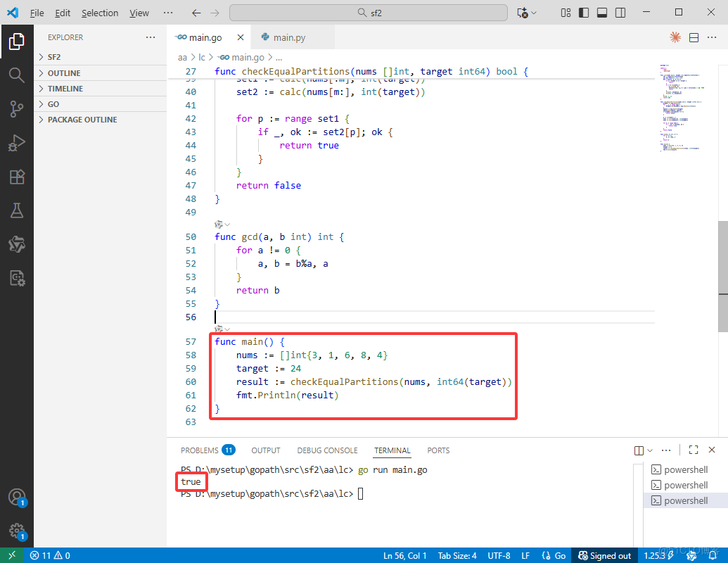Switch to the PORTS panel tab
This screenshot has height=563, width=728.
[x=438, y=450]
